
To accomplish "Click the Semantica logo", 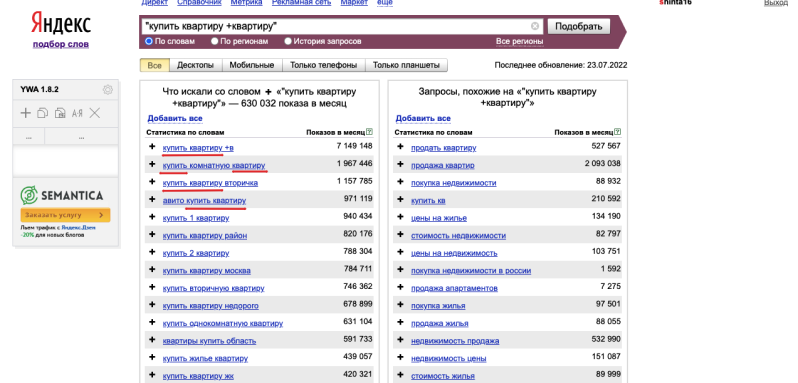I will [62, 195].
